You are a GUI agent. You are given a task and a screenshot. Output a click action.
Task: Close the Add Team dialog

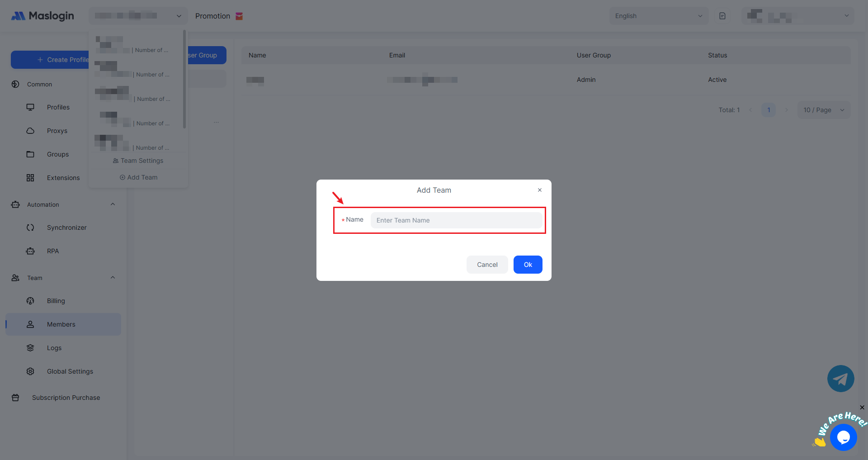pos(539,190)
